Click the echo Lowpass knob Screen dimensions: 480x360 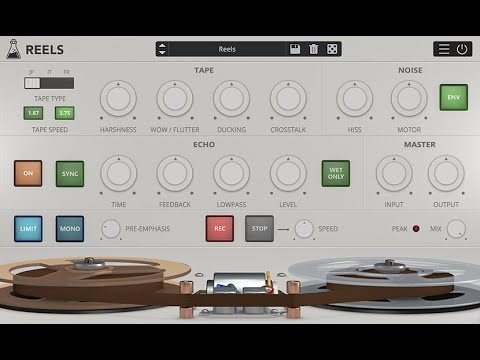pyautogui.click(x=231, y=174)
